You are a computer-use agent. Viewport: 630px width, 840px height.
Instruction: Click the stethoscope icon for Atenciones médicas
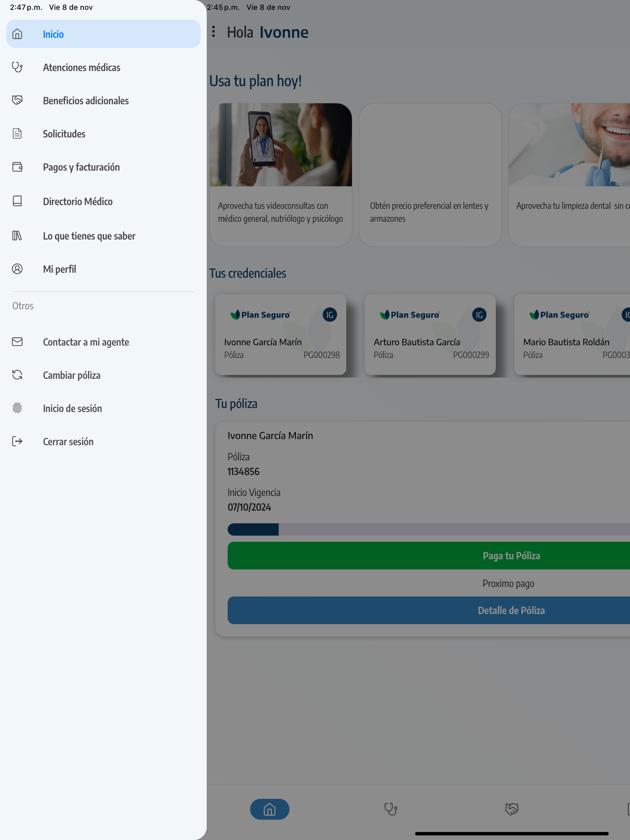[x=17, y=67]
